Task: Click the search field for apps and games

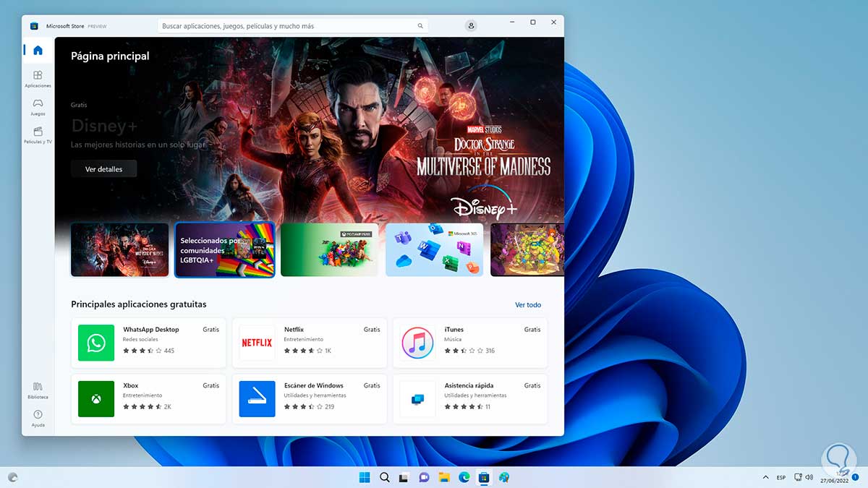Action: 293,26
